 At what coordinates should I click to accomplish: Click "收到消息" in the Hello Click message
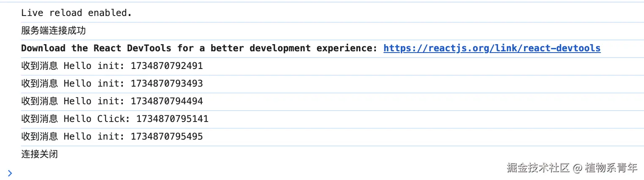(40, 119)
